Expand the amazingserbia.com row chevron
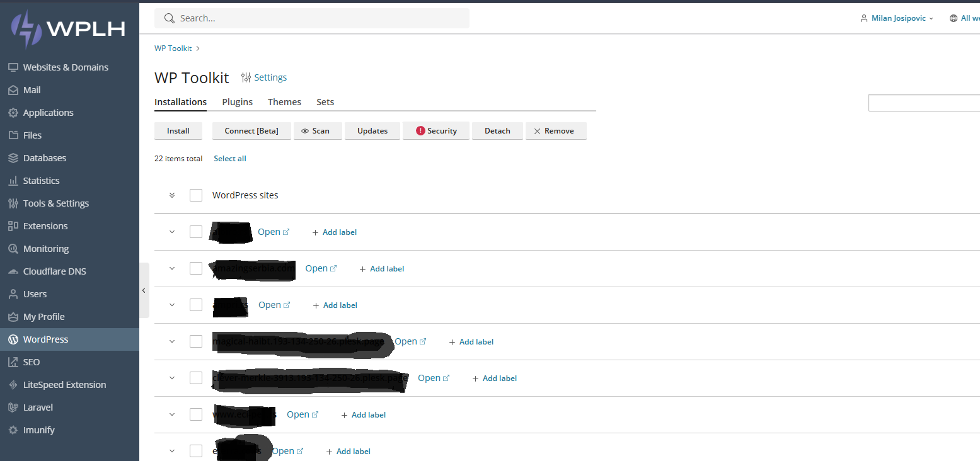This screenshot has width=980, height=461. [x=171, y=268]
